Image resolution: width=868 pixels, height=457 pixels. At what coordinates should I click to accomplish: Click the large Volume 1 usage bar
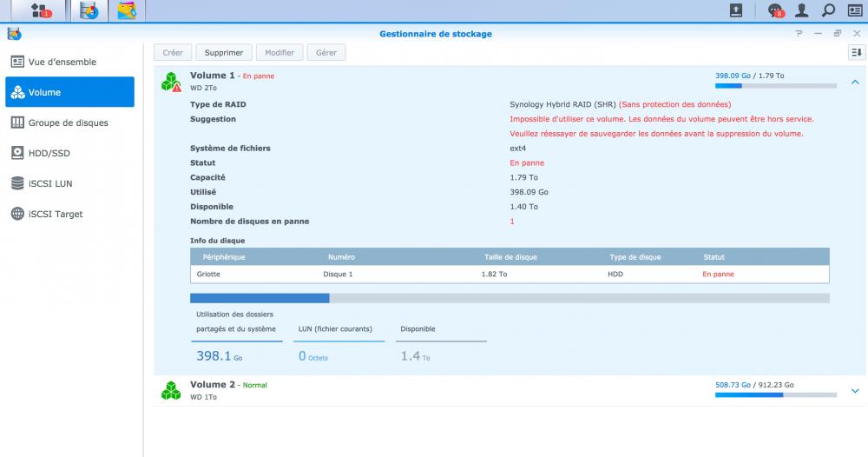[510, 299]
